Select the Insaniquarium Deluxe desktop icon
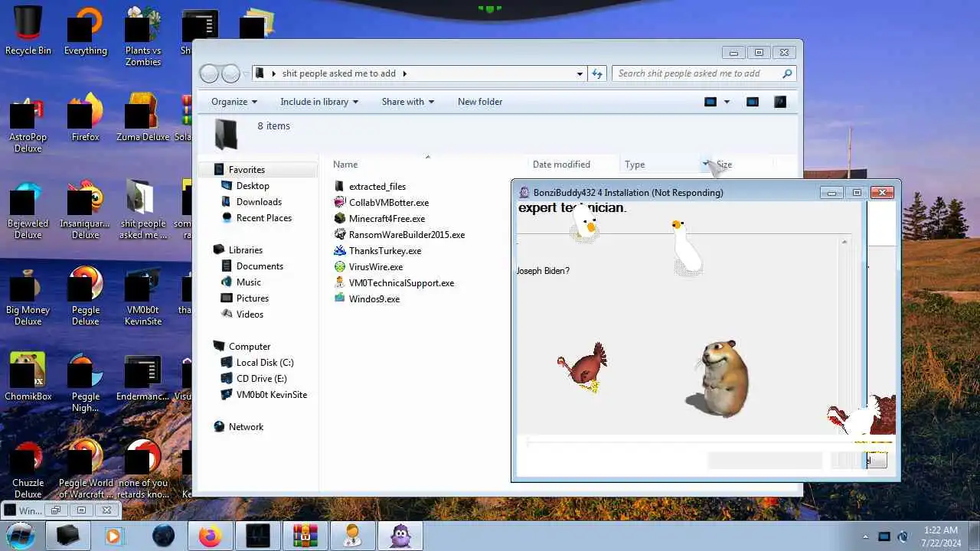The height and width of the screenshot is (551, 980). [x=85, y=209]
